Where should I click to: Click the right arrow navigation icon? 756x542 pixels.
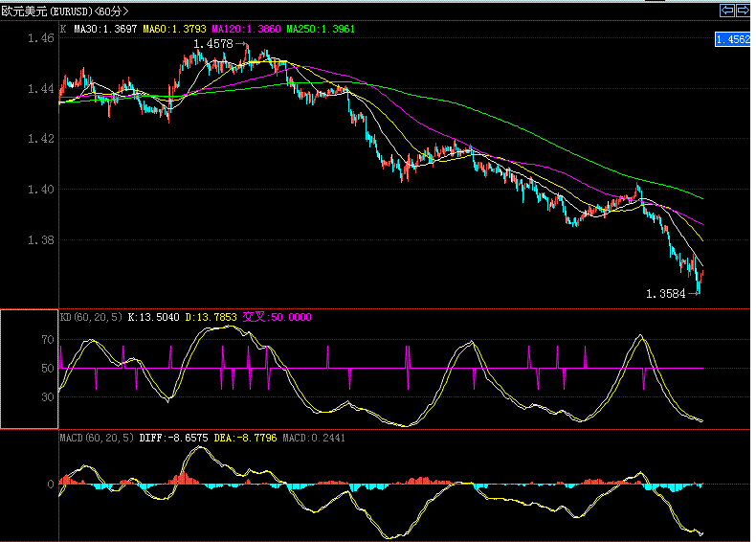click(743, 11)
